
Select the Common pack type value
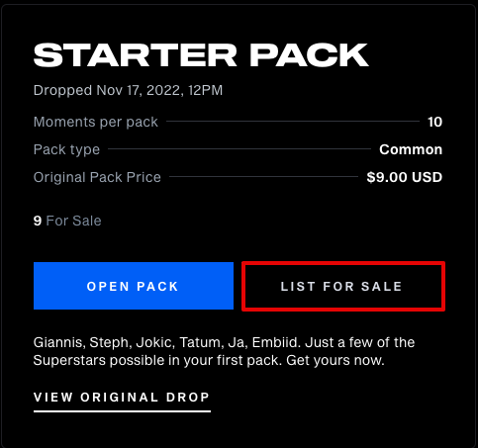[411, 149]
